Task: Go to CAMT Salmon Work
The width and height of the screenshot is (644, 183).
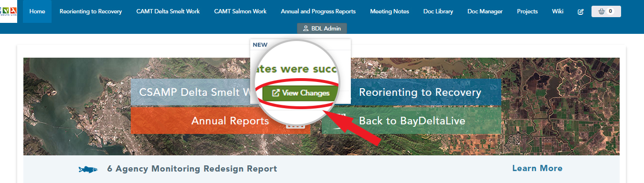Action: (x=240, y=11)
